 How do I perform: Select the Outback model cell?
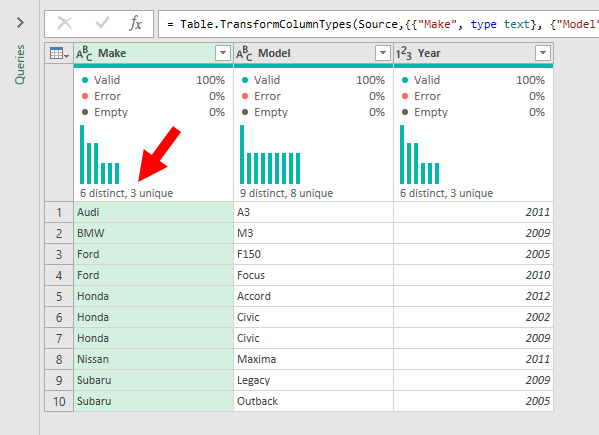tap(313, 401)
